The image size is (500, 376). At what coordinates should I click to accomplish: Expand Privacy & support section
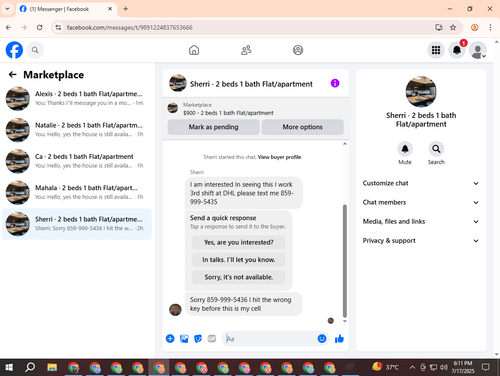(421, 241)
